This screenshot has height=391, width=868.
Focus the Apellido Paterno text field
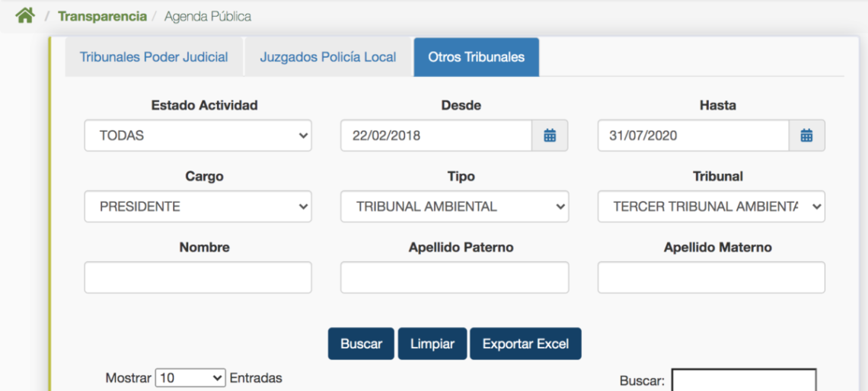[x=454, y=277]
